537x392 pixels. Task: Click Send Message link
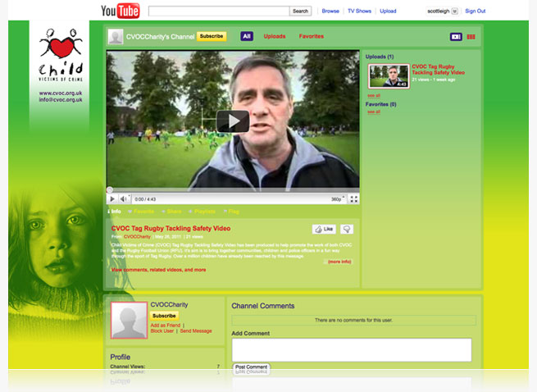point(196,331)
